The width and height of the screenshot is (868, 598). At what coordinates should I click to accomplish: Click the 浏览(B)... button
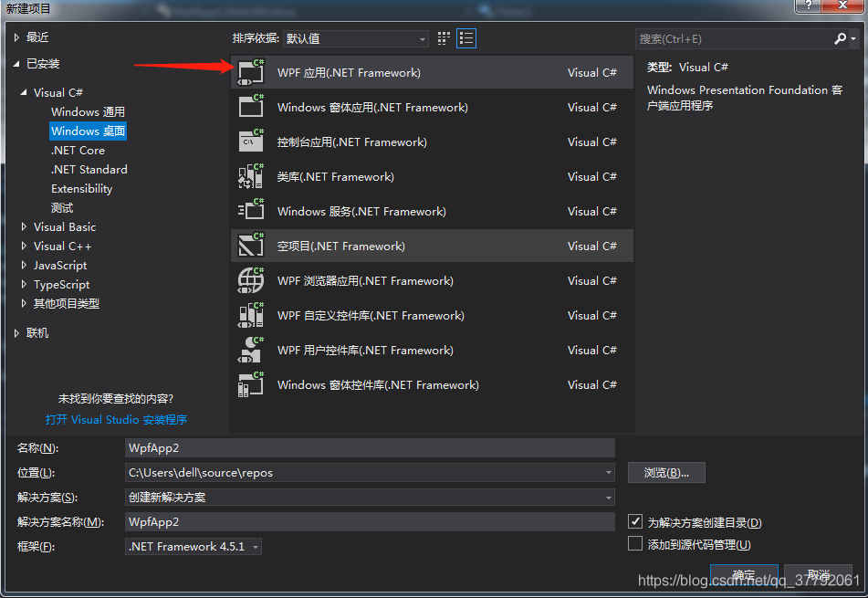point(666,472)
